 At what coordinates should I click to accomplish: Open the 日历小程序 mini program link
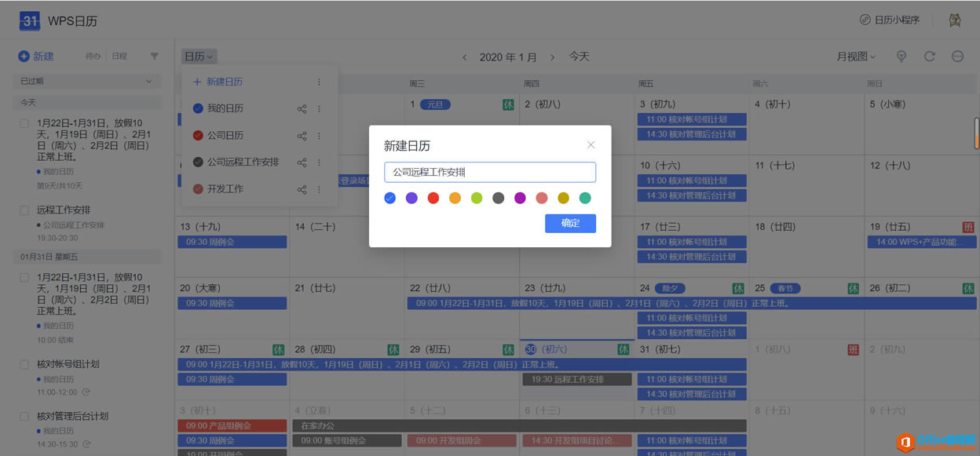(x=890, y=20)
